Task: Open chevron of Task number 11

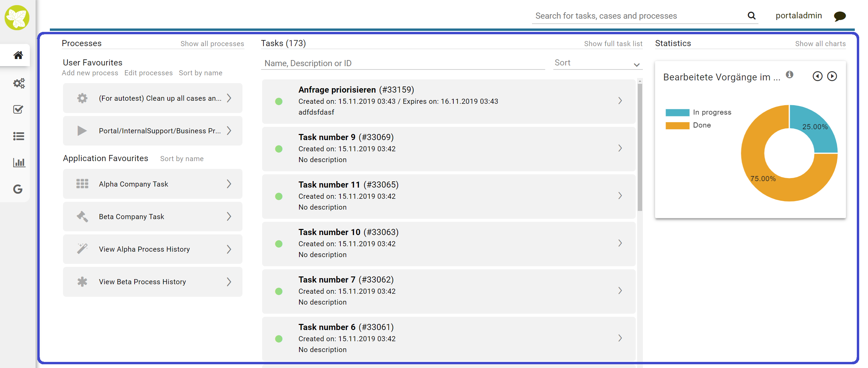Action: pos(620,196)
